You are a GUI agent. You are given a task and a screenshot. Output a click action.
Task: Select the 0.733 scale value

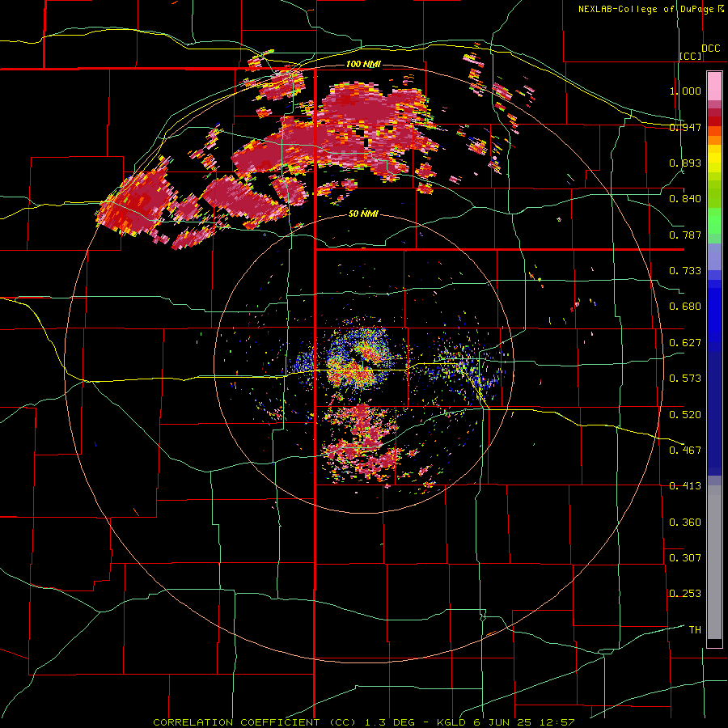[685, 271]
